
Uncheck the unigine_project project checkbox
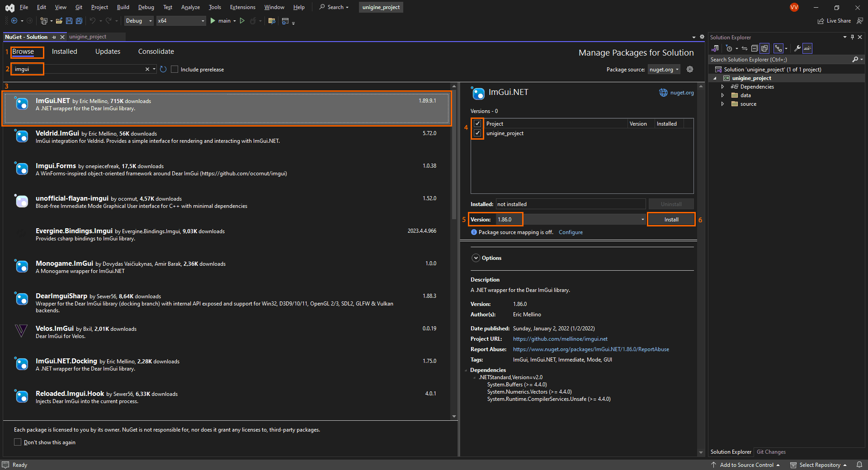click(477, 133)
